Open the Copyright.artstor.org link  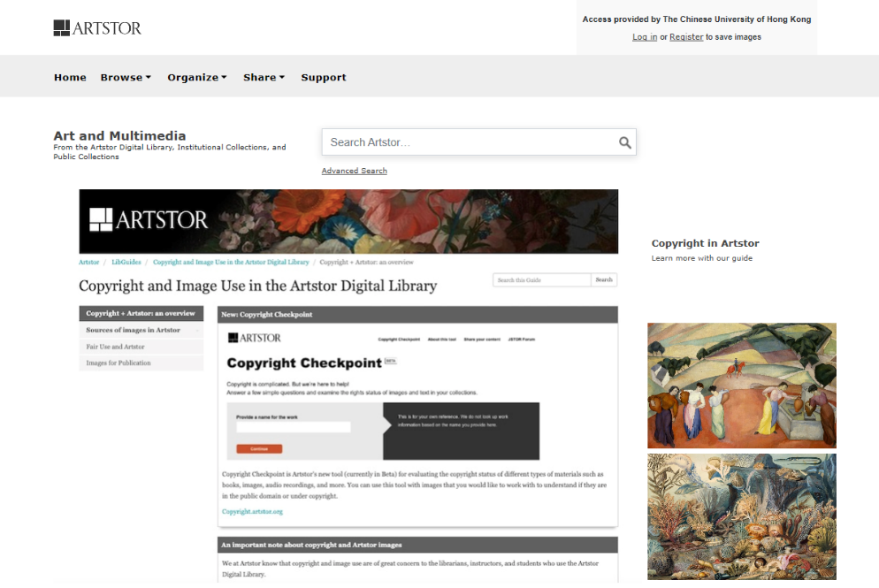tap(252, 511)
